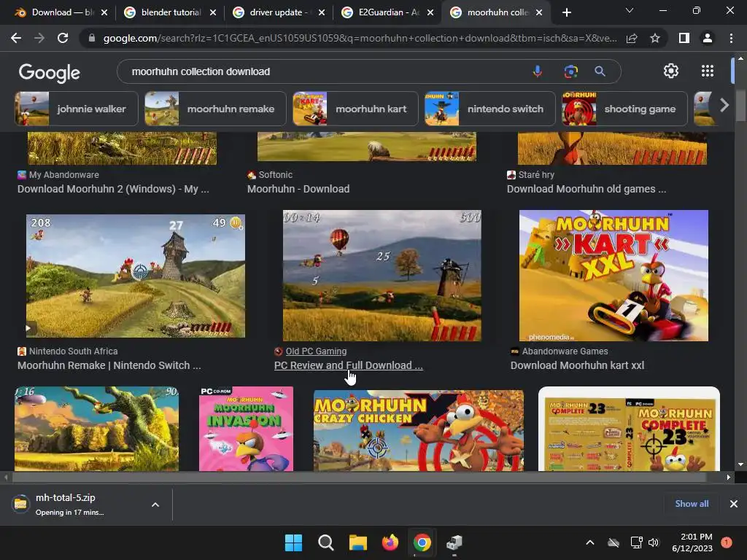Open the Moorhuhn Remake Nintendo Switch thumbnail
This screenshot has height=560, width=747.
136,276
